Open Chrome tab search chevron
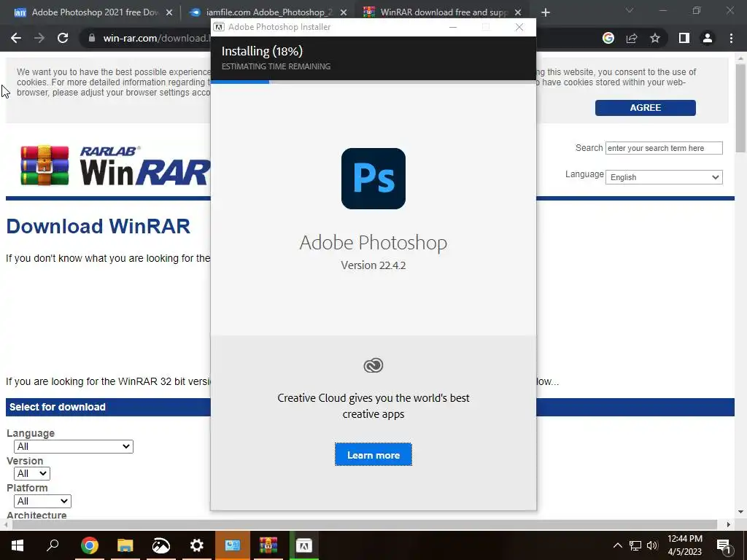 (x=630, y=10)
